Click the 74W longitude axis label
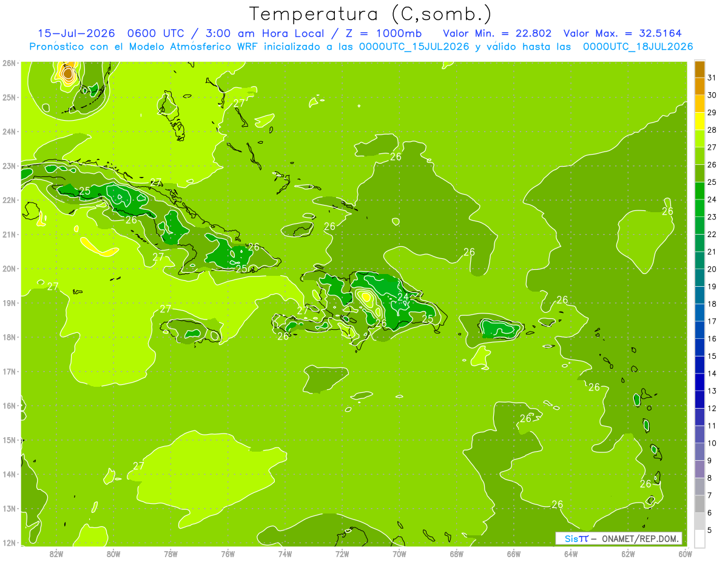Viewport: 728px width, 562px height. [x=285, y=554]
